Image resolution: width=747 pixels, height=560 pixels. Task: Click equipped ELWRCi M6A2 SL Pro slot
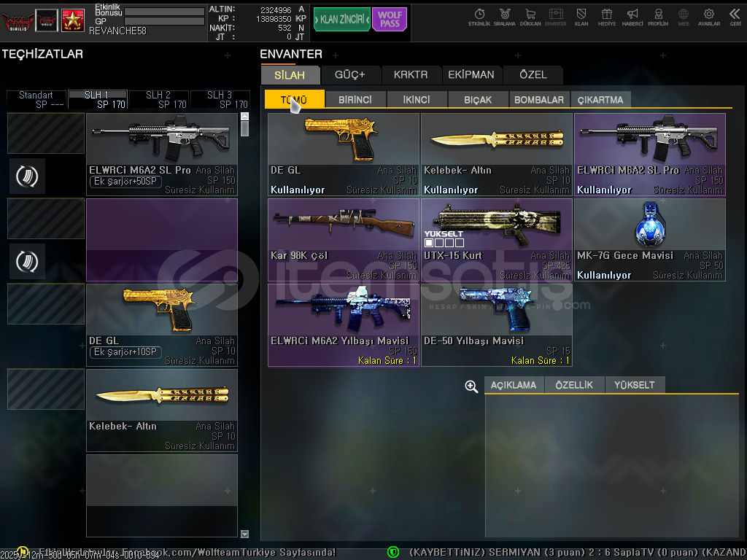(x=162, y=155)
